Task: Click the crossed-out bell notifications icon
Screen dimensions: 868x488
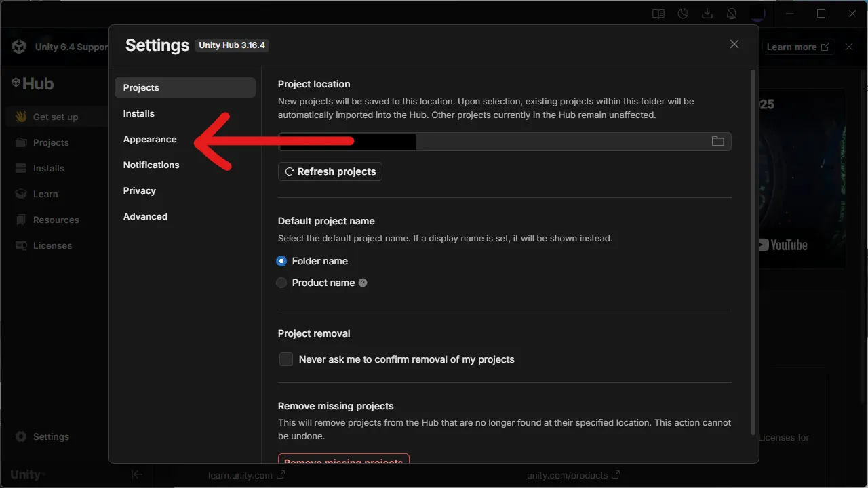Action: (x=732, y=14)
